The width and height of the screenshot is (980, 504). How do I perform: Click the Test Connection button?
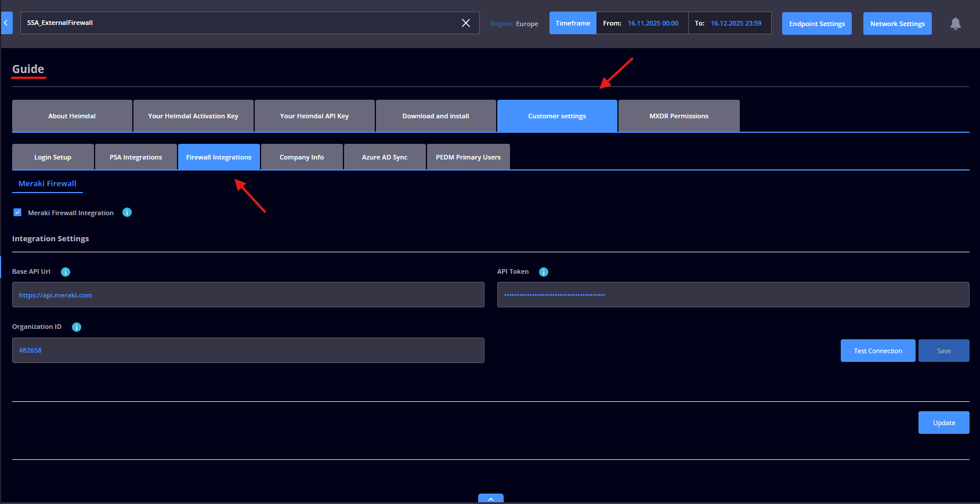point(878,351)
